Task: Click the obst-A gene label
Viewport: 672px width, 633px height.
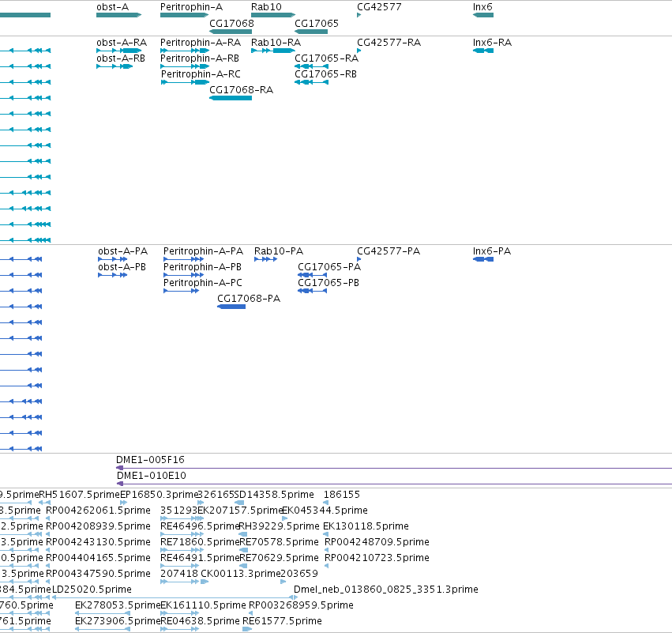Action: point(112,7)
